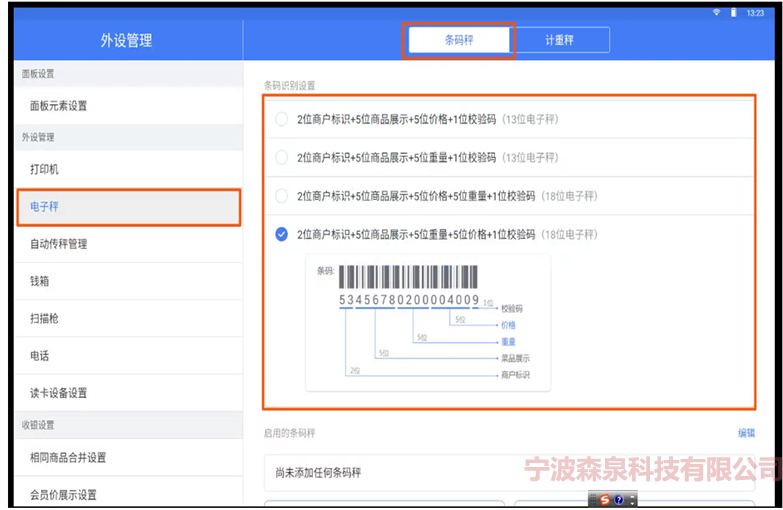Open 相同商品合并设置 in the sidebar
783x510 pixels.
(x=68, y=458)
